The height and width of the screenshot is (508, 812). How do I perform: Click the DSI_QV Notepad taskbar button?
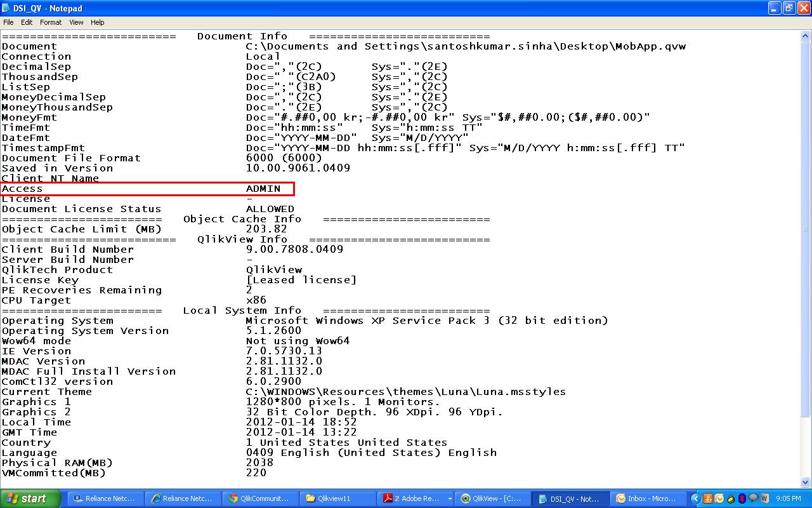tap(570, 498)
